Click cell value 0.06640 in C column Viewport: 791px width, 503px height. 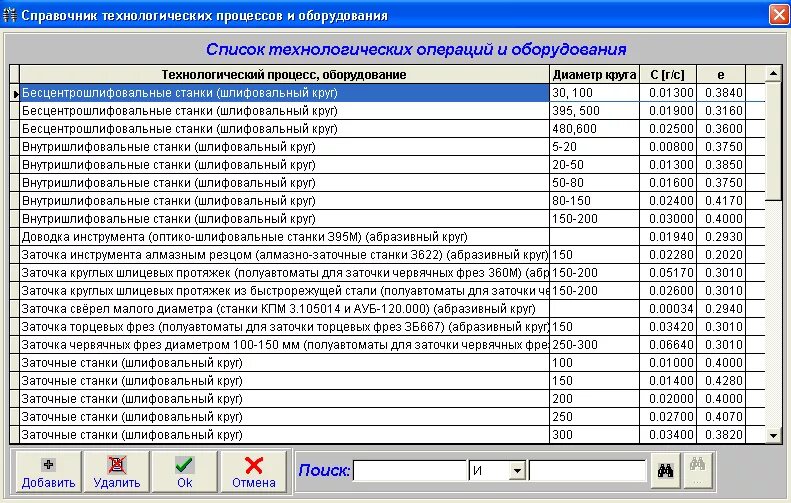668,345
